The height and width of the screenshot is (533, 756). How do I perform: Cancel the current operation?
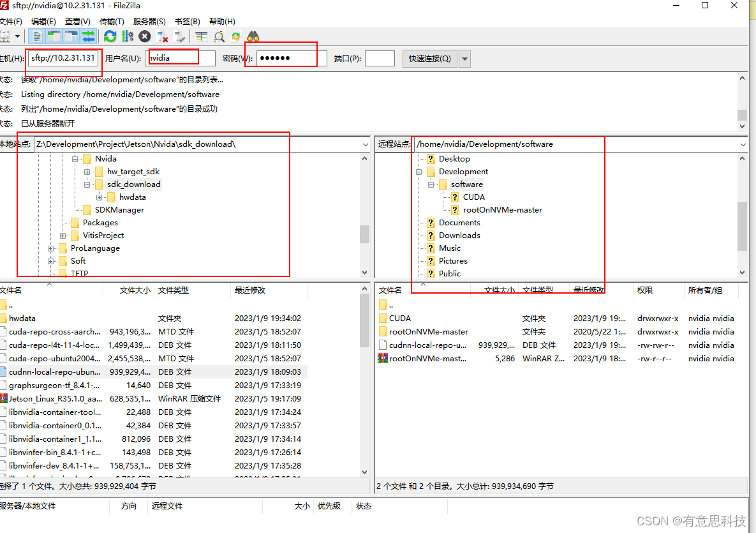click(145, 36)
